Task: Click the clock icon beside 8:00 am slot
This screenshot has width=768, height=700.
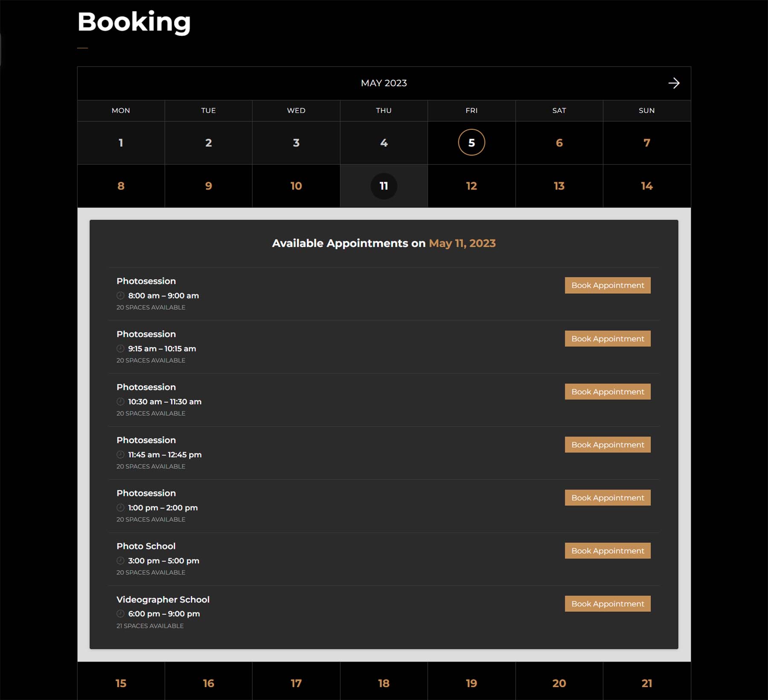Action: (121, 295)
